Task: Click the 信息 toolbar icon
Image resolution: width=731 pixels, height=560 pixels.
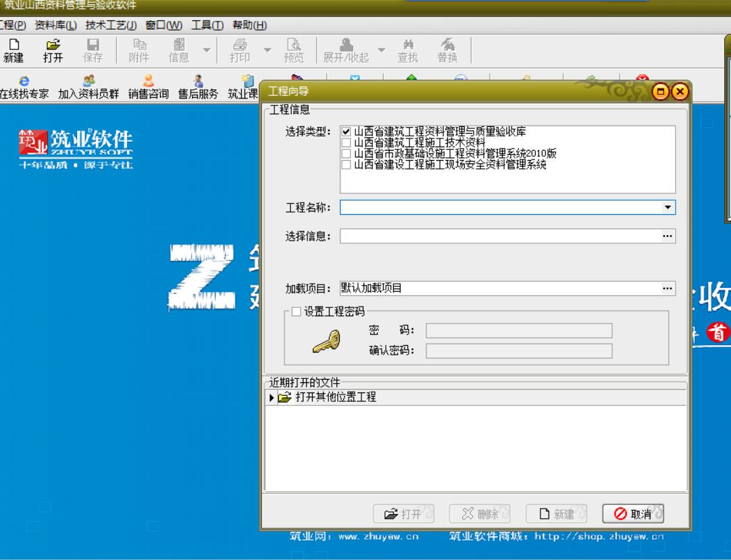Action: (179, 51)
